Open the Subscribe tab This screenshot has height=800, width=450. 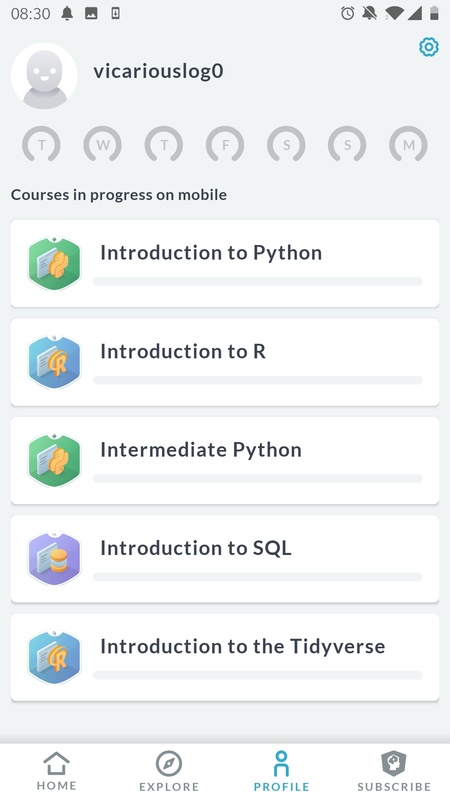click(394, 771)
